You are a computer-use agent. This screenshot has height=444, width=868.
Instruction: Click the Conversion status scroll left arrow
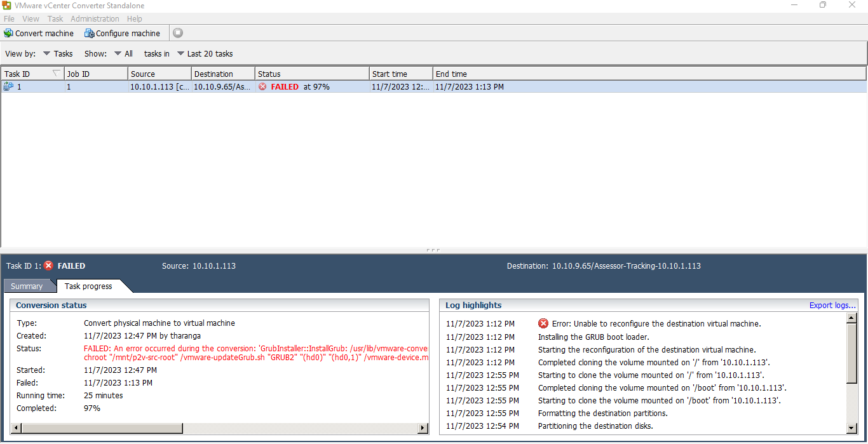click(x=17, y=429)
